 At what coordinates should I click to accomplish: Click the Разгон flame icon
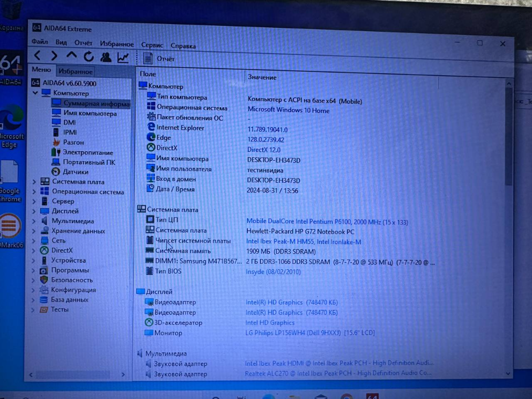pos(56,142)
